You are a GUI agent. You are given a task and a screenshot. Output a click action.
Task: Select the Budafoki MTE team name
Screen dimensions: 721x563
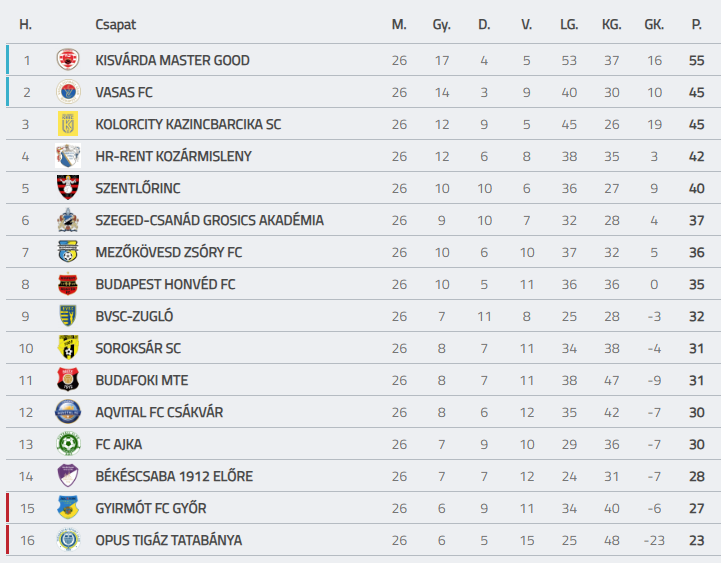[x=142, y=380]
